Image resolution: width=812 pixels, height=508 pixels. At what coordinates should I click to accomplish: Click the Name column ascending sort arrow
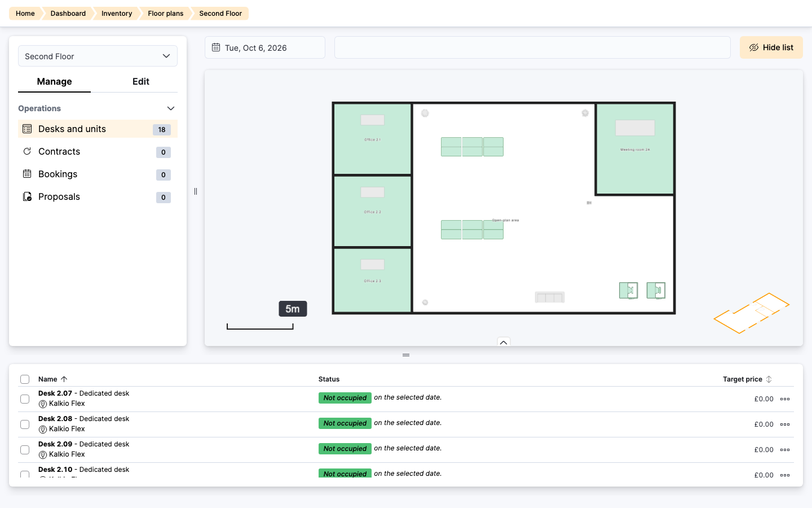(64, 379)
